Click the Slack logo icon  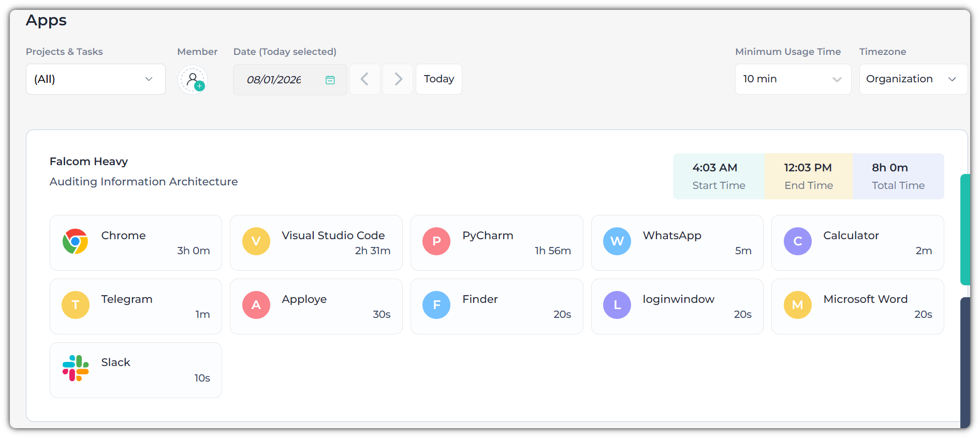pyautogui.click(x=75, y=368)
